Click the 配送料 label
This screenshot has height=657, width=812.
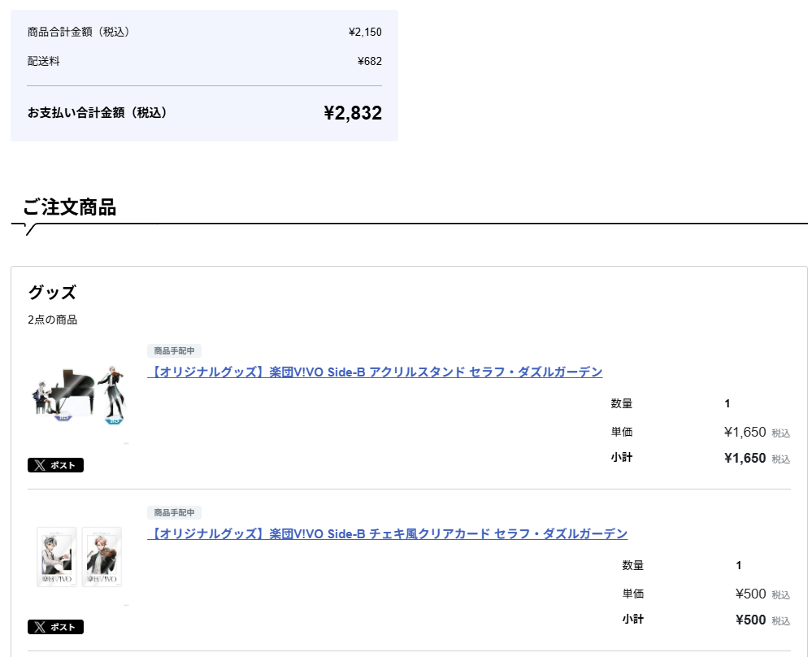pyautogui.click(x=44, y=61)
